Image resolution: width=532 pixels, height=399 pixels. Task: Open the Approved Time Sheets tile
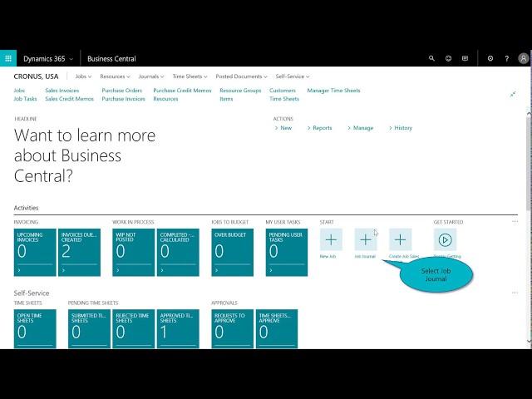[x=178, y=329]
